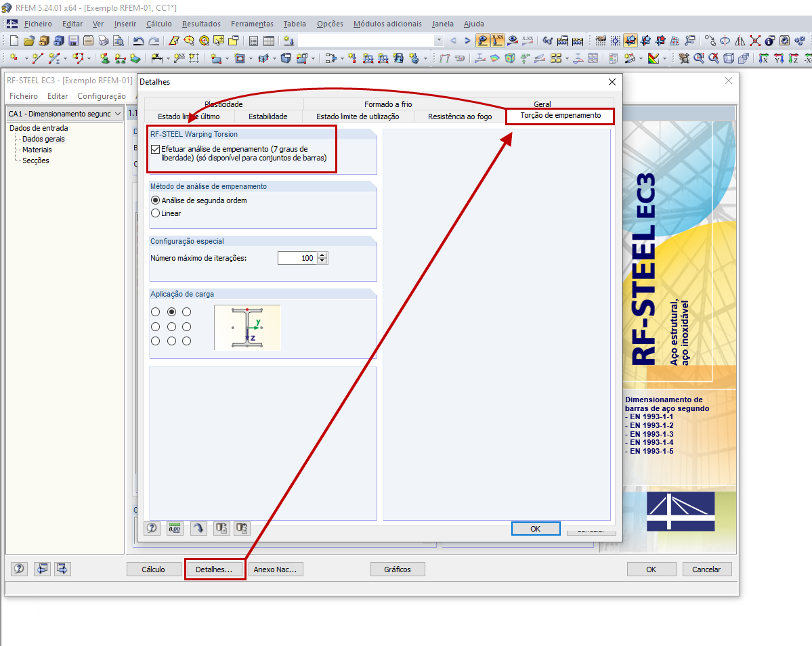Expand the dimension tool dropdown arrow
This screenshot has height=646, width=812.
pos(169,58)
